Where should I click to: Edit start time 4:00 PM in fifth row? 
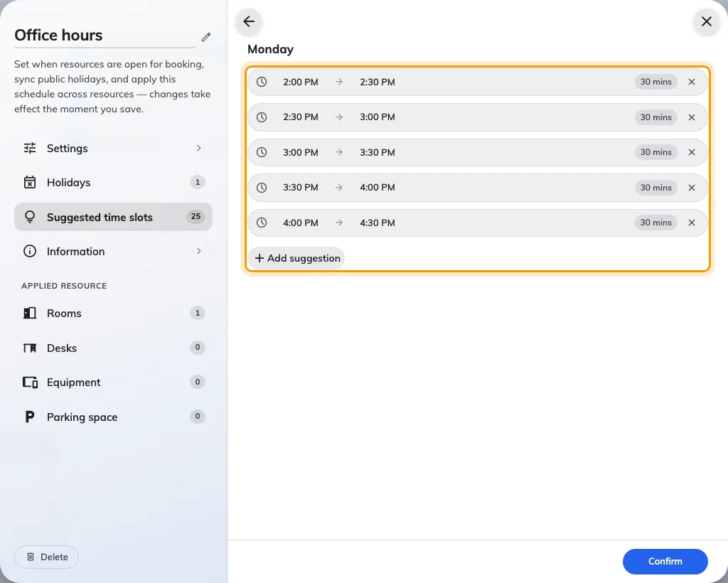301,223
